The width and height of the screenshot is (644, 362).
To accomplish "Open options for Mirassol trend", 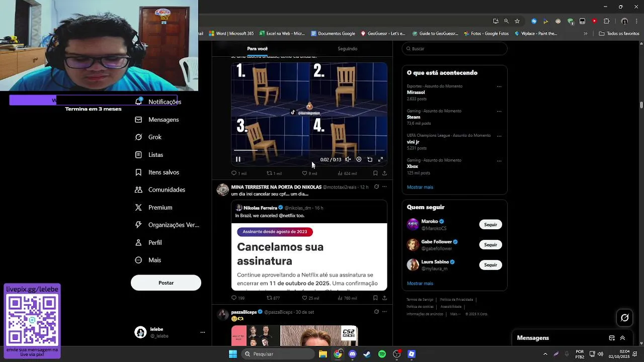I will click(x=499, y=86).
